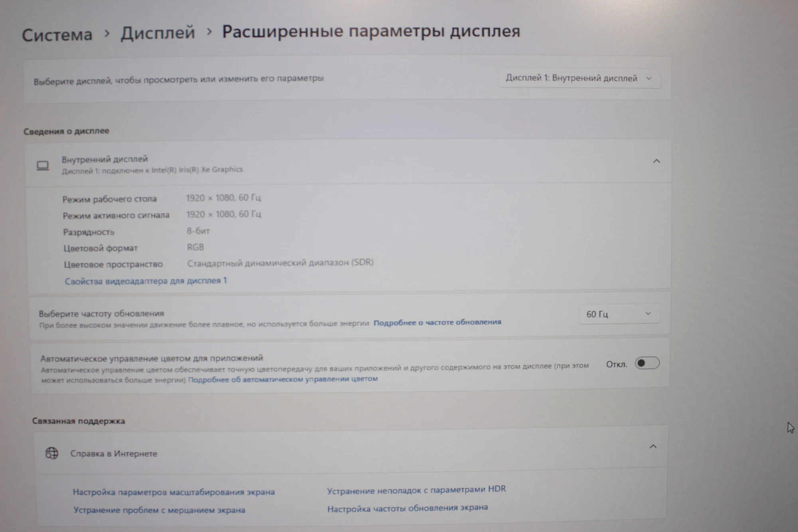Select the Режим рабочего стола value 1920 × 1080

(x=223, y=198)
